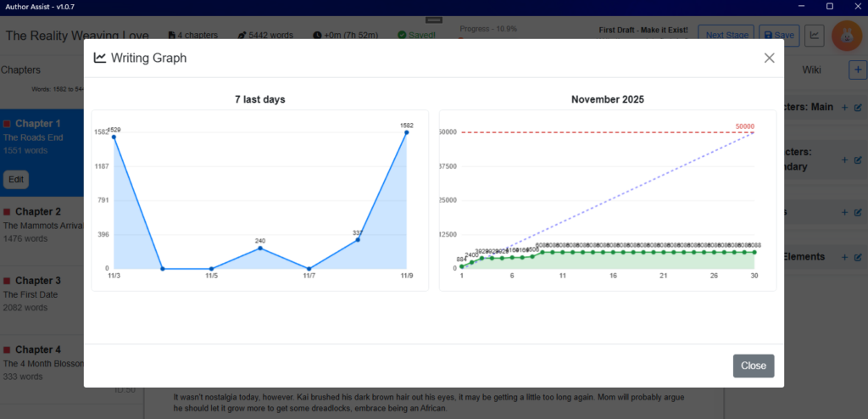Screen dimensions: 868x419
Task: Add a new main character entry
Action: point(844,108)
